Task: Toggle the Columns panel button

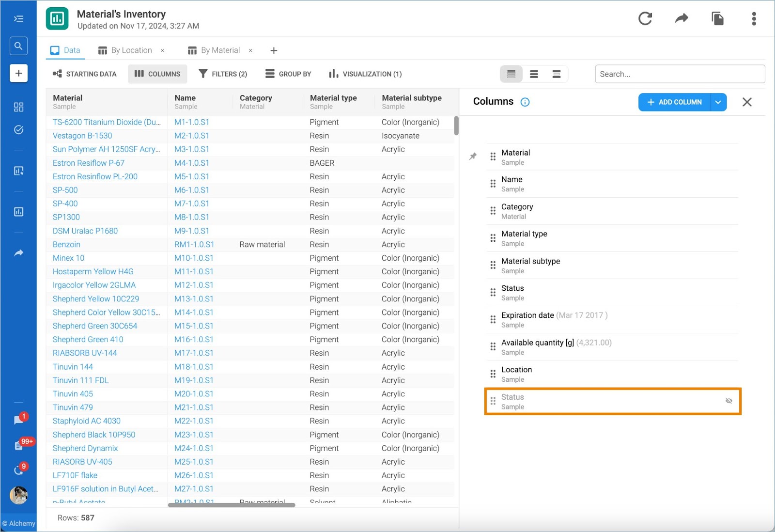Action: pos(157,74)
